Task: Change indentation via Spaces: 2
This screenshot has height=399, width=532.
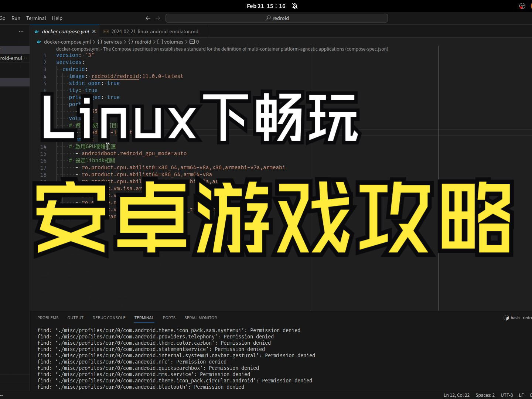Action: point(485,395)
